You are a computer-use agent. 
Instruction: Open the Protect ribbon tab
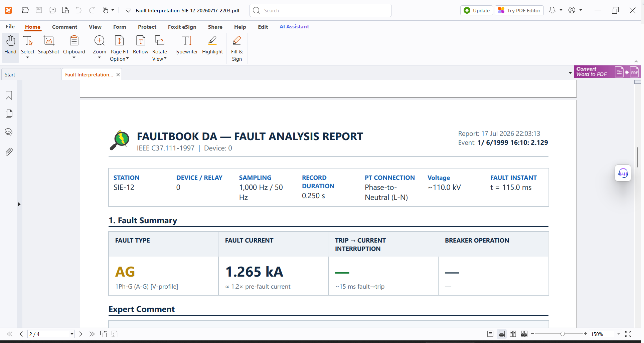147,27
